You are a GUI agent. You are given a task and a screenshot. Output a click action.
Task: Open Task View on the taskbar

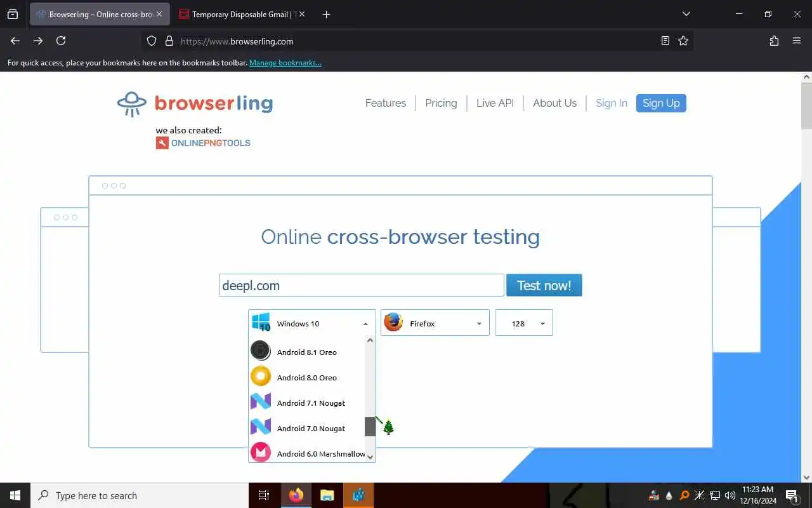pyautogui.click(x=264, y=495)
